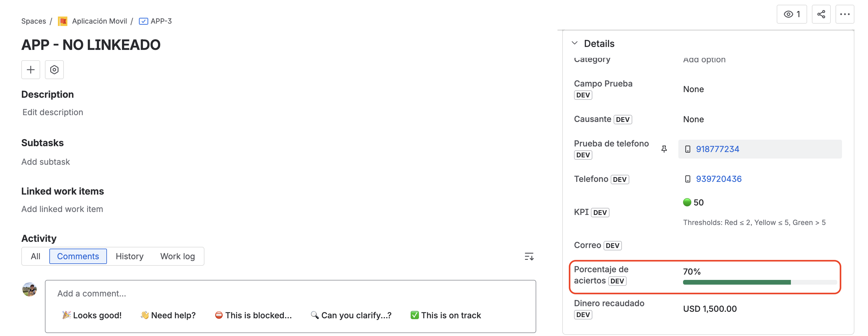
Task: Click the DEV badge next to Correo
Action: pos(612,245)
